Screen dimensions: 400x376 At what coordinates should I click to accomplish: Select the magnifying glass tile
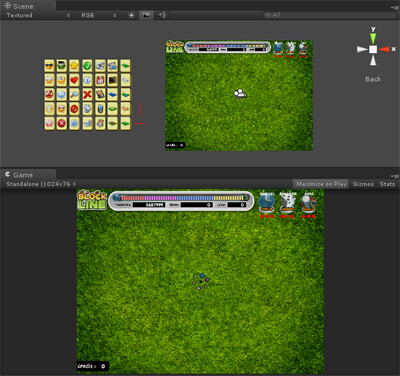(74, 95)
